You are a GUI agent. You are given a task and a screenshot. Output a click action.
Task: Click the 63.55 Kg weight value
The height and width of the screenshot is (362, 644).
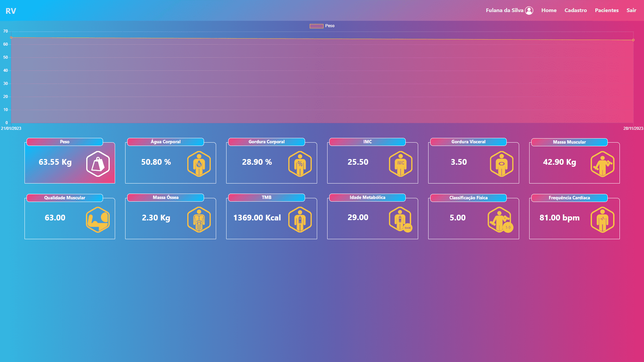tap(55, 162)
